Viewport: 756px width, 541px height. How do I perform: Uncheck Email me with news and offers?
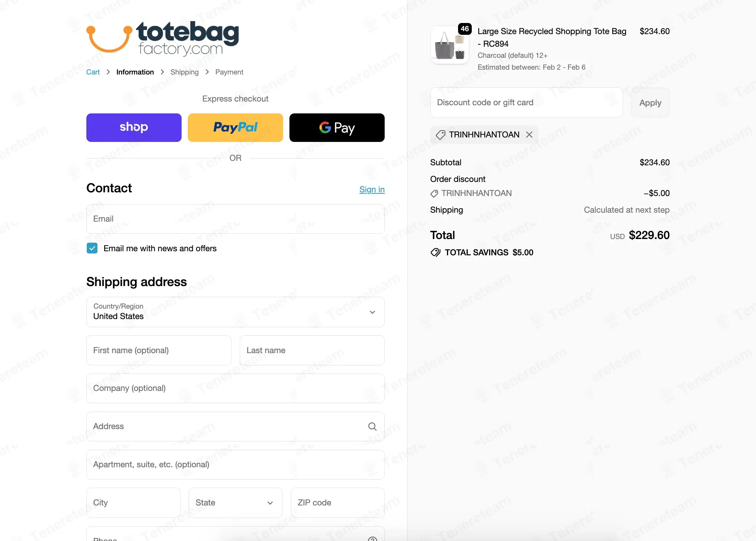(x=92, y=248)
